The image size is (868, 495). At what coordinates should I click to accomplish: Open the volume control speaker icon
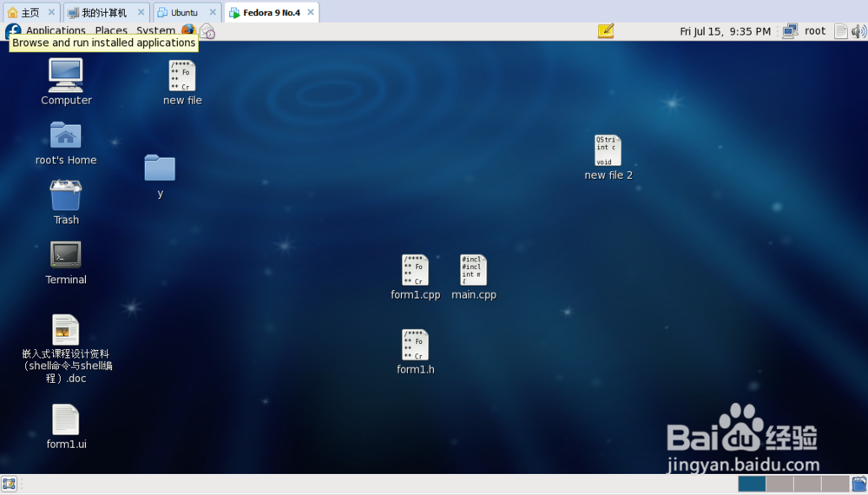coord(858,31)
